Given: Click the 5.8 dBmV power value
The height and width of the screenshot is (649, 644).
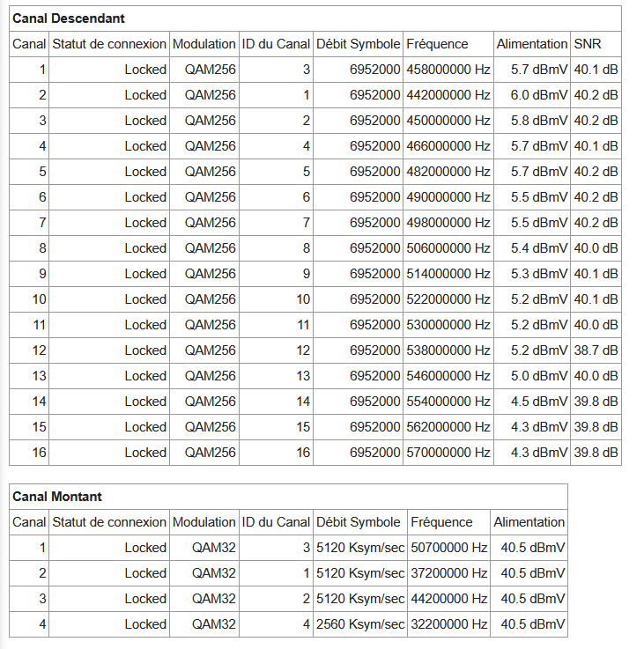Looking at the screenshot, I should 539,121.
